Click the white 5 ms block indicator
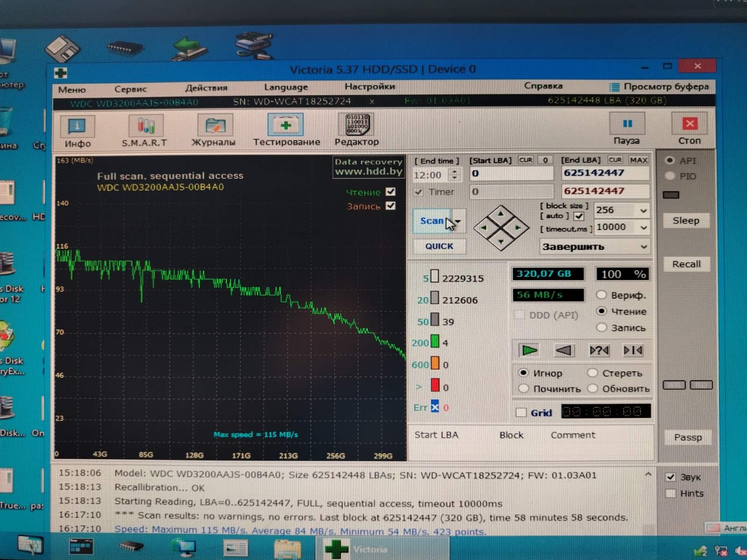Screen dimensions: 747x560 click(x=434, y=276)
